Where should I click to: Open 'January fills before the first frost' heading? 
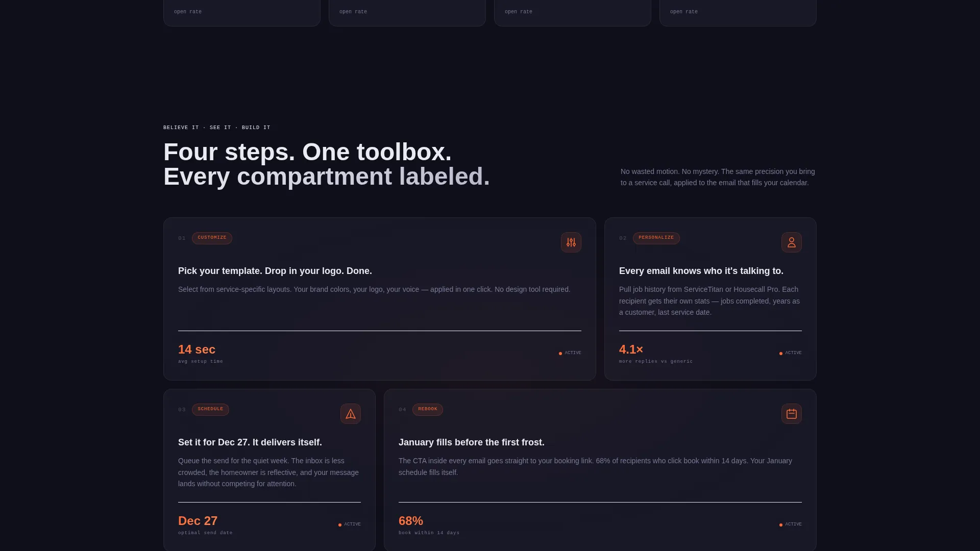(472, 442)
